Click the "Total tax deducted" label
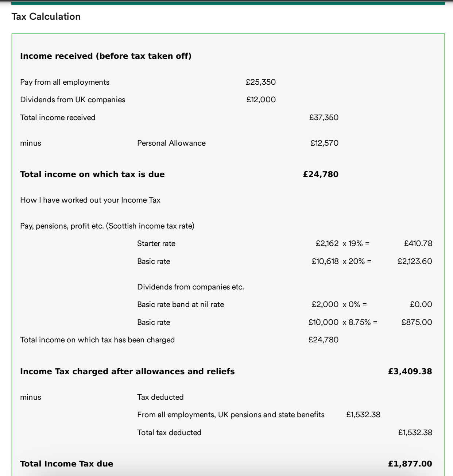This screenshot has height=476, width=453. tap(169, 433)
